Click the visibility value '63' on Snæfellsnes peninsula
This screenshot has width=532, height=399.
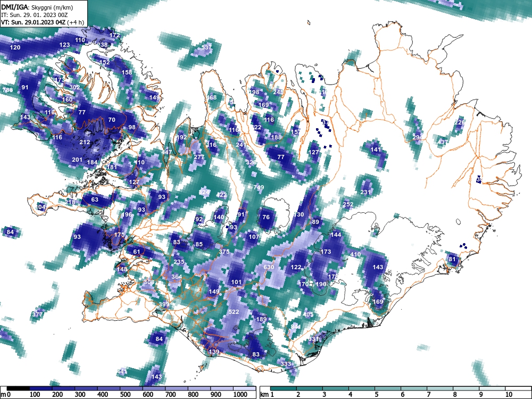tap(95, 199)
